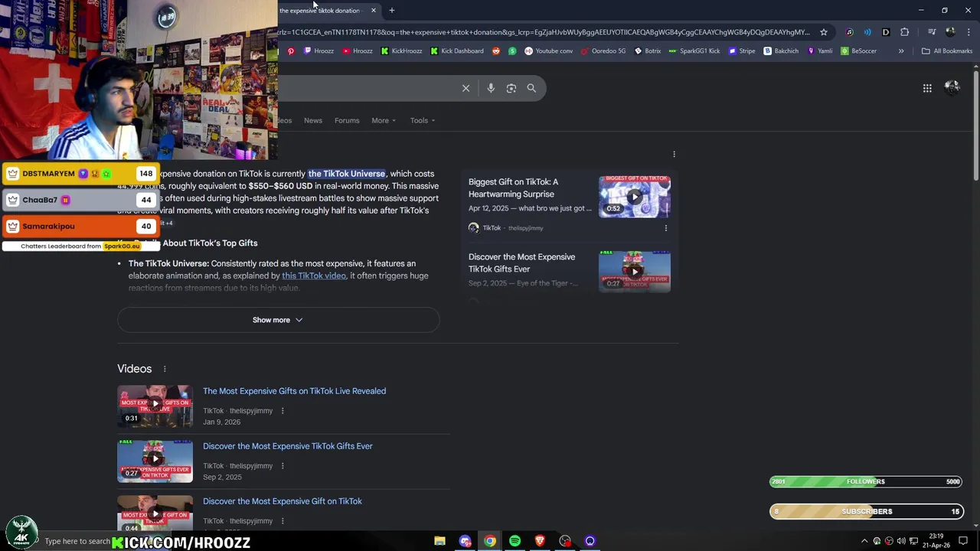Open the Kick Dashboard bookmark
Image resolution: width=980 pixels, height=551 pixels.
tap(457, 51)
